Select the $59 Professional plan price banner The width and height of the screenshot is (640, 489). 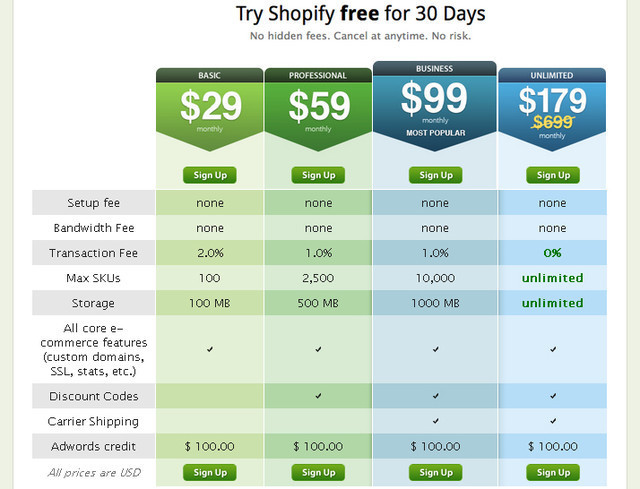[318, 110]
